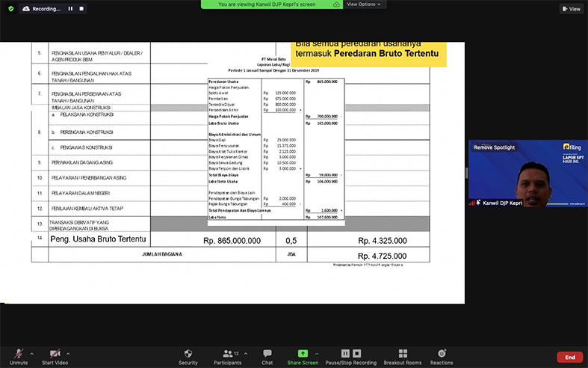Expand share options arrow beside Share Screen

(x=317, y=354)
